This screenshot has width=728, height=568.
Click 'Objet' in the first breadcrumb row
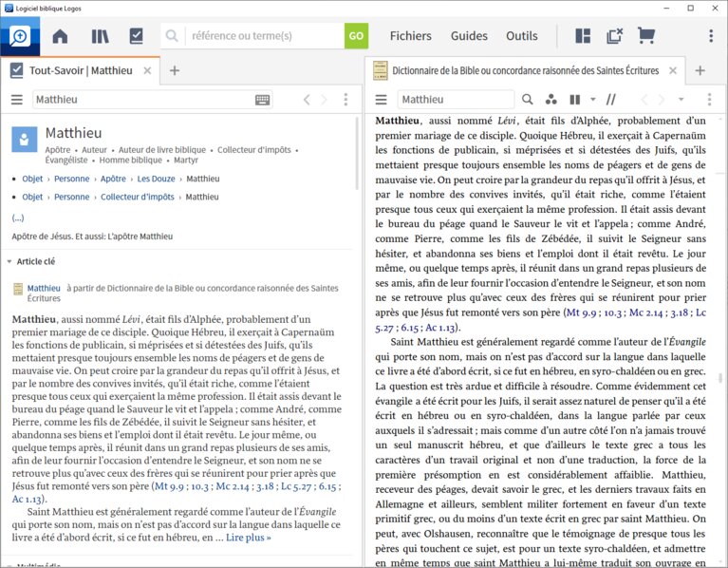(32, 179)
